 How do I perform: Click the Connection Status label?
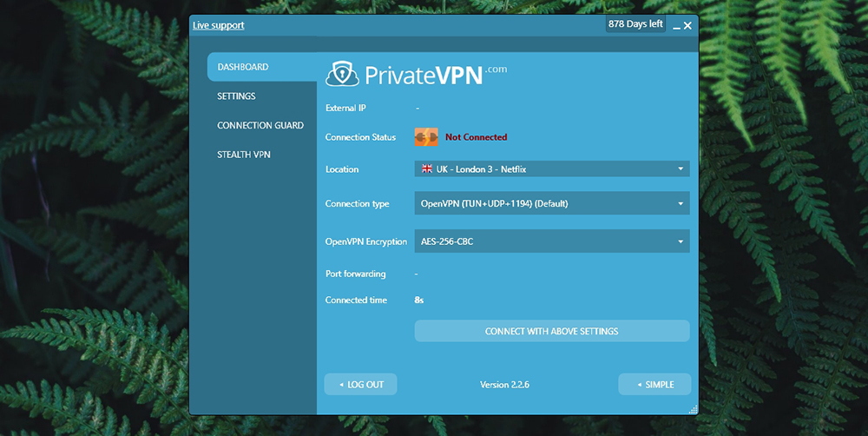point(360,137)
